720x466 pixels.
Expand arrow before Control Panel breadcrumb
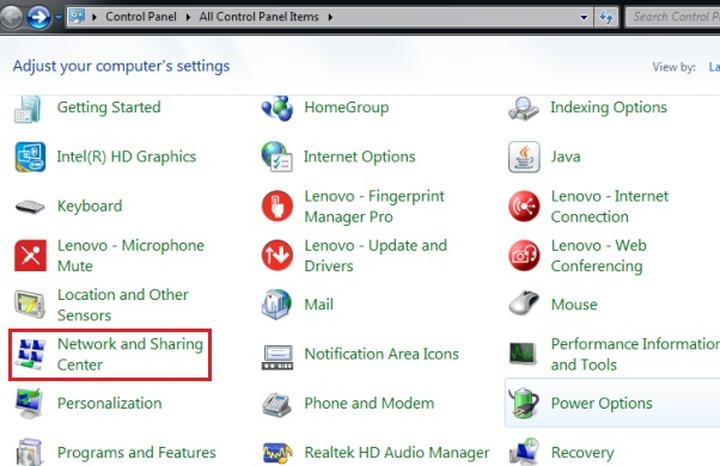[95, 17]
